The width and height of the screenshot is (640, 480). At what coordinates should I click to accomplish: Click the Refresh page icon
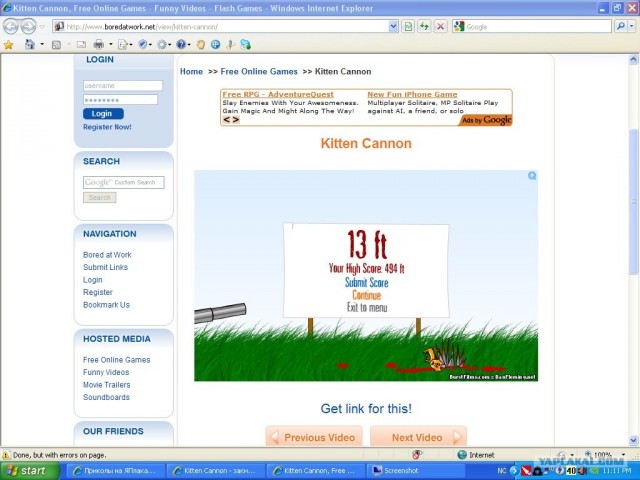click(424, 27)
